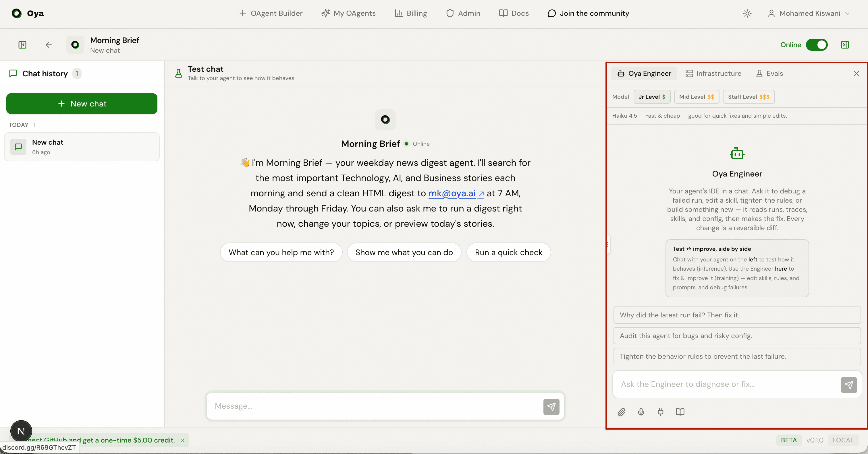868x454 pixels.
Task: Switch the theme with the sun icon
Action: pos(747,13)
